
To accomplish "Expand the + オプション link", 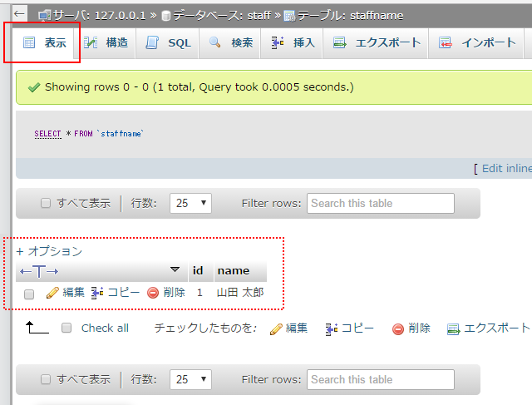I will pos(49,251).
